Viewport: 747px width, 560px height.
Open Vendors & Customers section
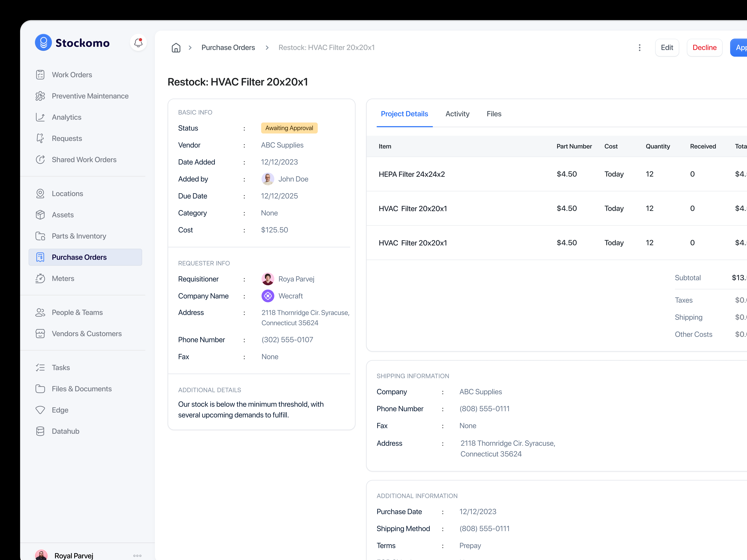coord(86,334)
